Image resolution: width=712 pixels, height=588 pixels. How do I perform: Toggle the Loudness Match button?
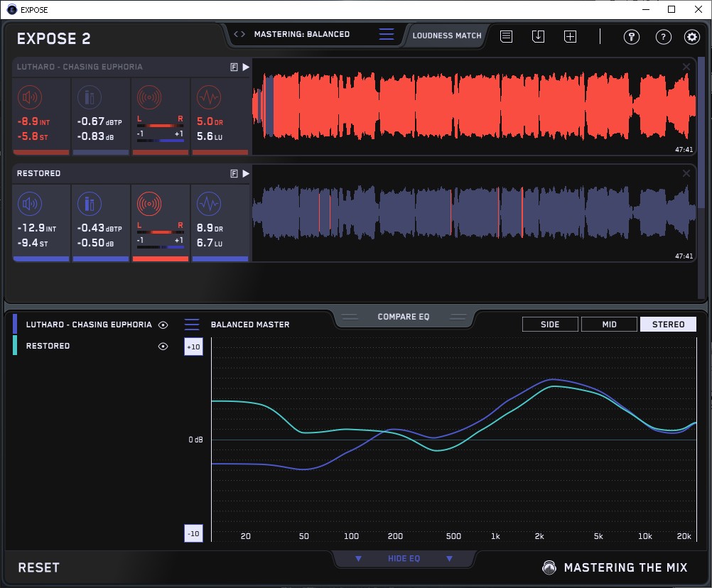(447, 35)
